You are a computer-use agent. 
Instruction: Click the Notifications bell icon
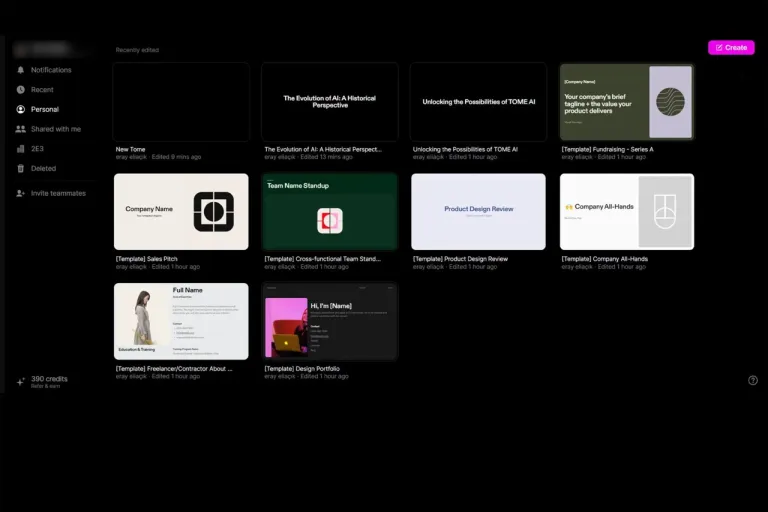[x=21, y=70]
